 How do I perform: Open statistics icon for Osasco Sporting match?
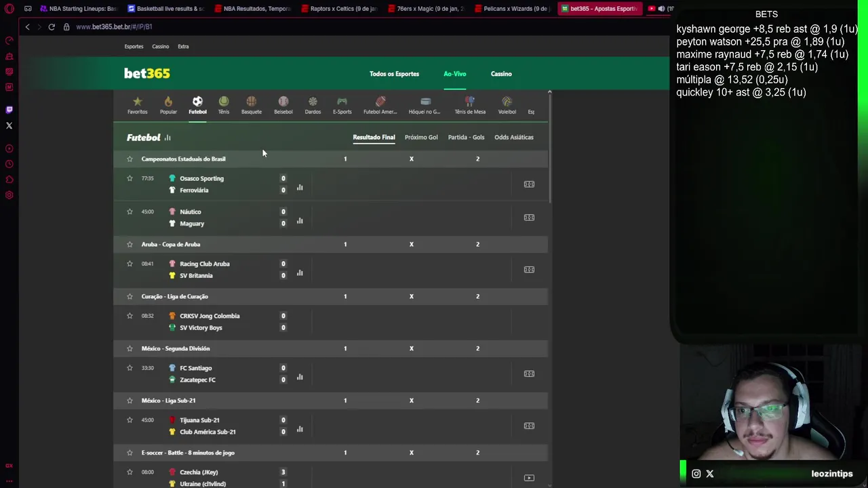[300, 187]
